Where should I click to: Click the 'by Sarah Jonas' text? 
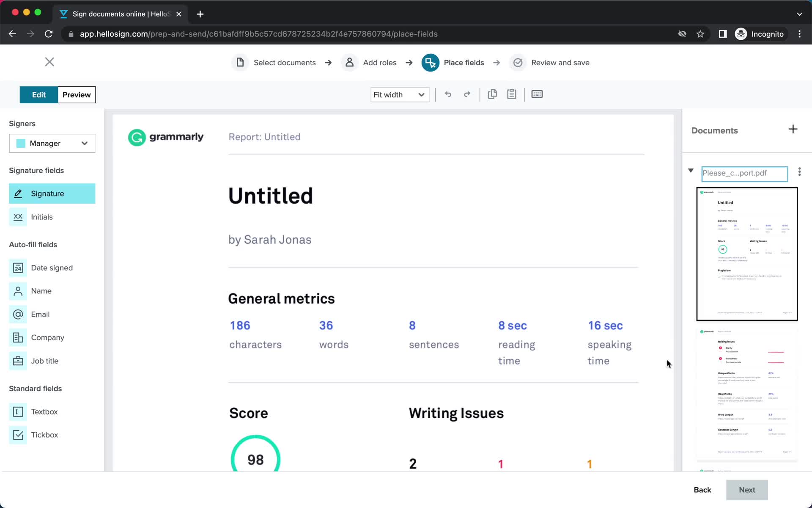click(x=270, y=240)
